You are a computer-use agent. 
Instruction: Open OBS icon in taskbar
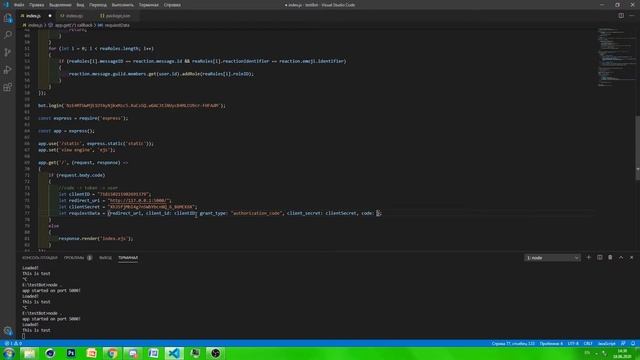point(216,353)
